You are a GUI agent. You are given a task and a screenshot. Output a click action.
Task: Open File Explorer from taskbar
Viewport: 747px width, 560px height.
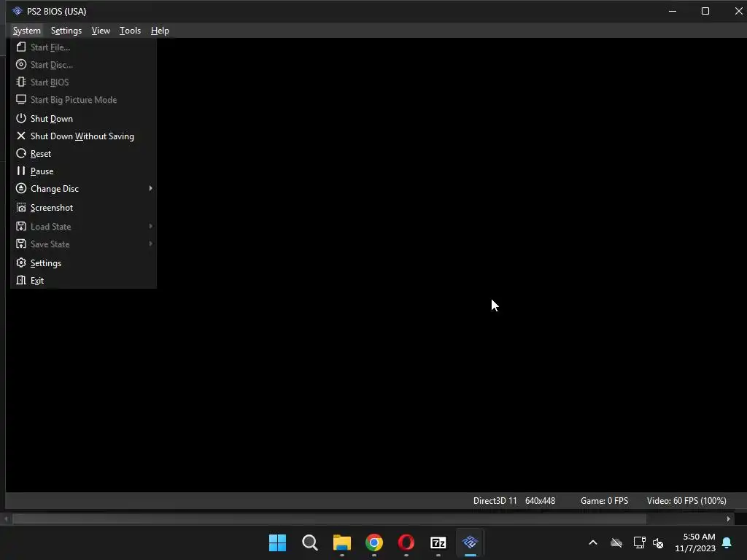tap(342, 542)
